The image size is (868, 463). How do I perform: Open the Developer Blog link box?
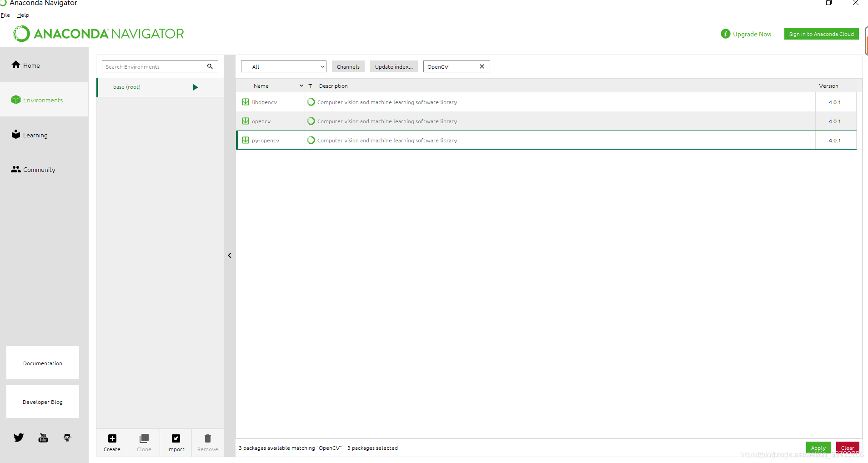click(x=43, y=402)
